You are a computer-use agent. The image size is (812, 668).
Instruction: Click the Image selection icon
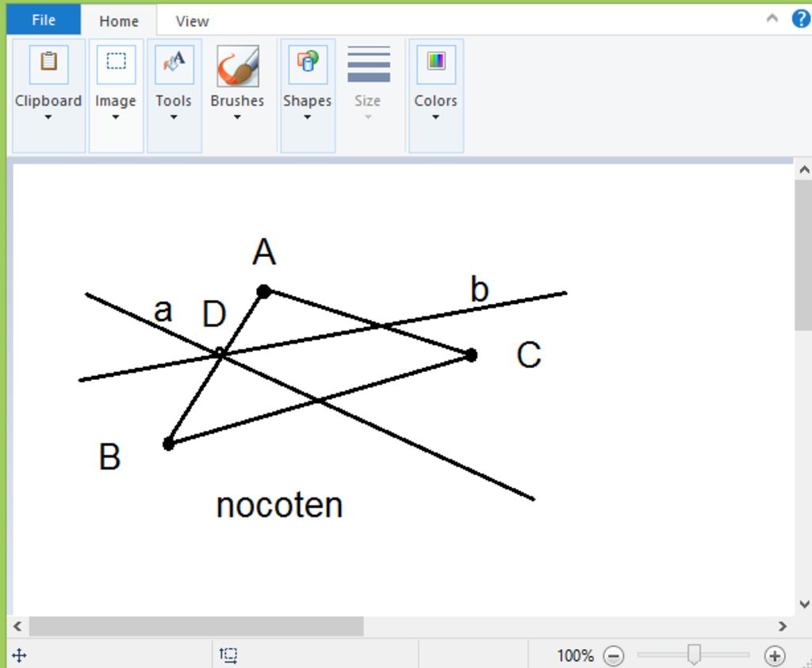[x=116, y=64]
